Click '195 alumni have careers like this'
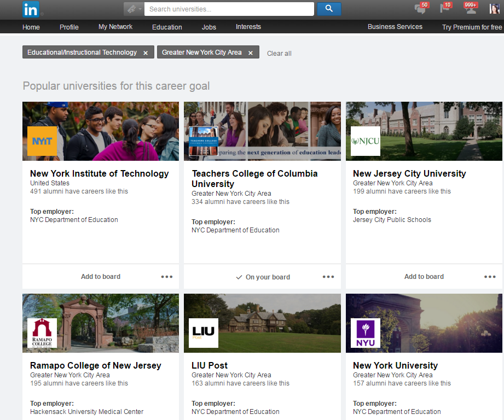Image resolution: width=504 pixels, height=420 pixels. click(79, 383)
